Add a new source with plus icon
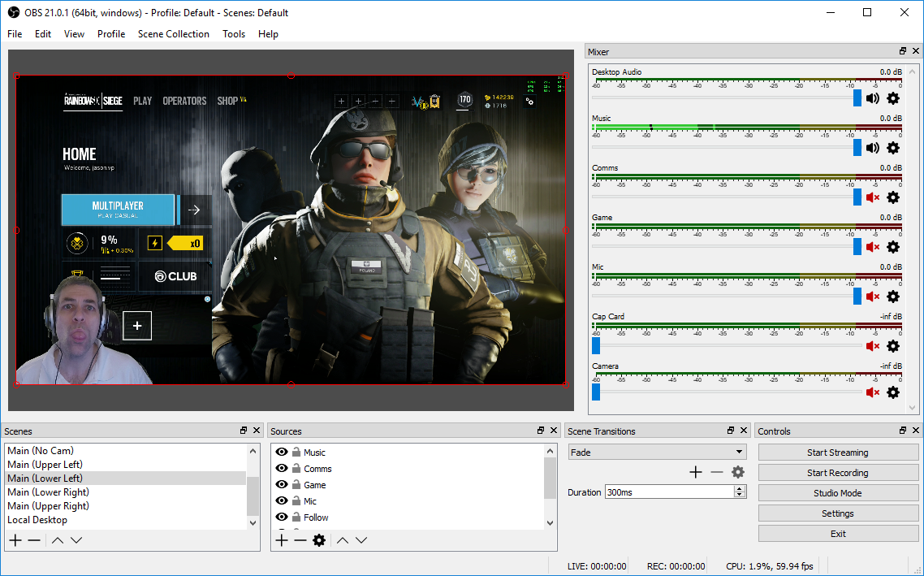Image resolution: width=924 pixels, height=576 pixels. pos(282,540)
